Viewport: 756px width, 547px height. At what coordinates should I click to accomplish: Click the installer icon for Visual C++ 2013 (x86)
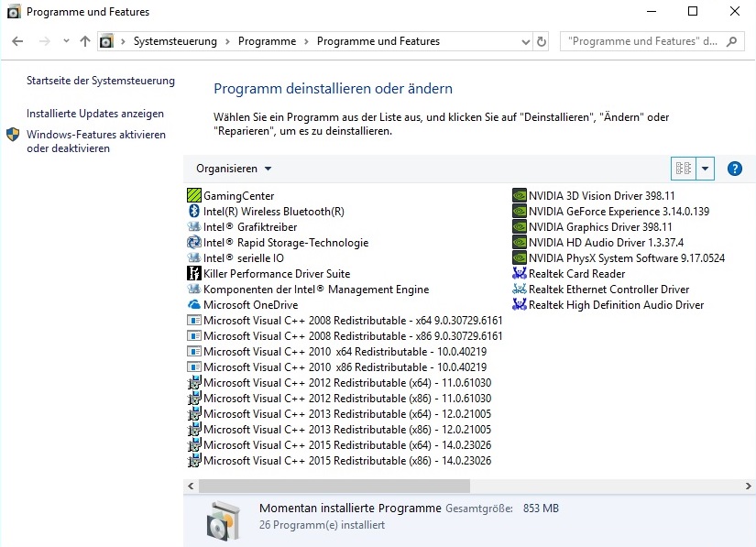click(x=194, y=430)
